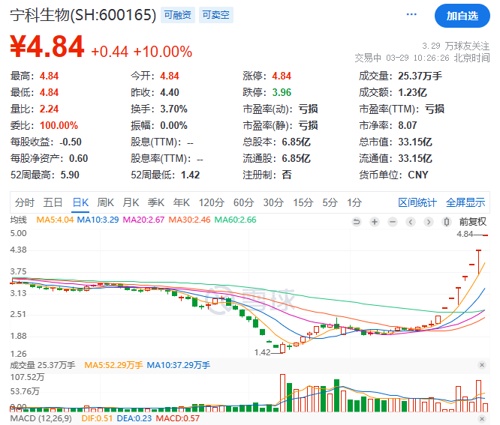Zoom in chart with plus icon
The image size is (500, 425).
[x=375, y=222]
